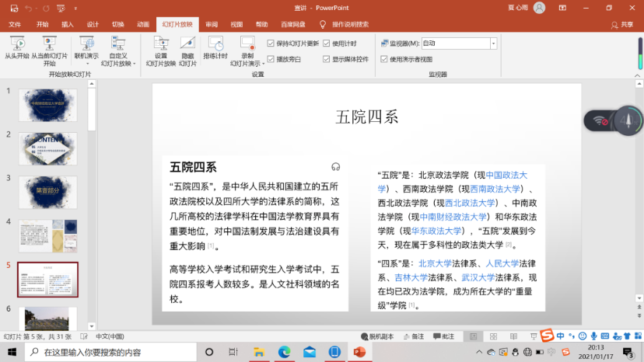644x362 pixels.
Task: Open 自定义幻灯片放映 custom show icon
Action: [118, 51]
